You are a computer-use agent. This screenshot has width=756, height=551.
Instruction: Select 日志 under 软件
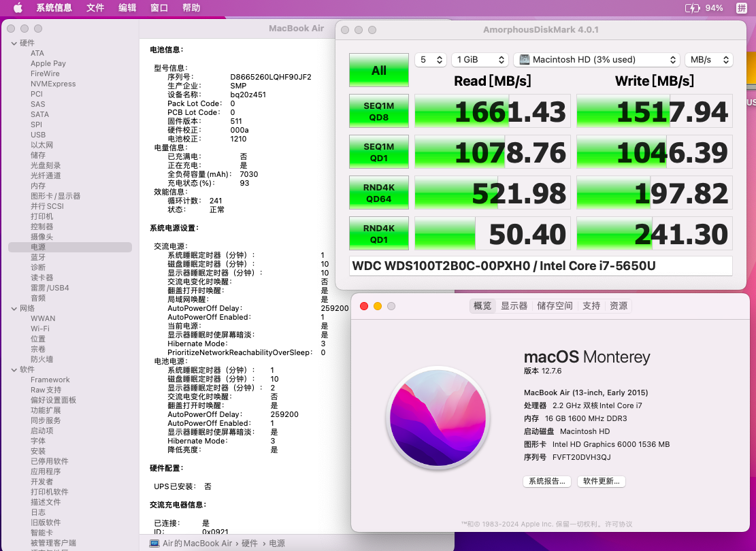(x=38, y=512)
